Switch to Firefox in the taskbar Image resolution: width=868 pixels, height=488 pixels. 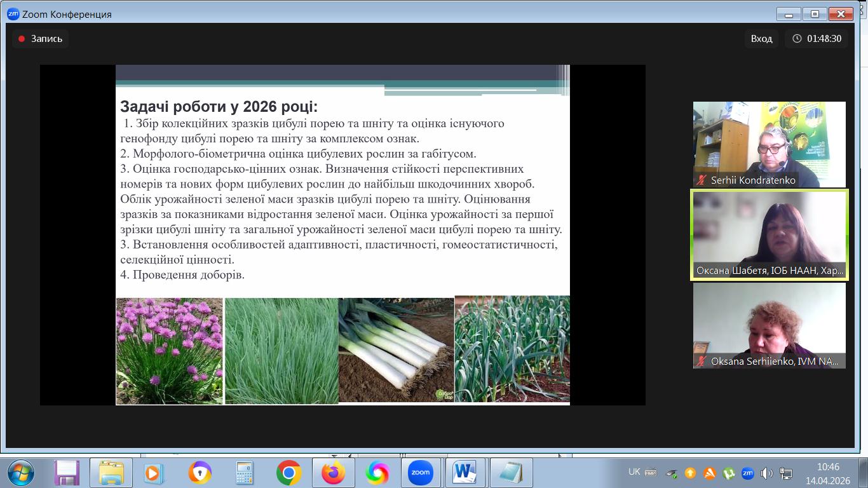(x=333, y=473)
